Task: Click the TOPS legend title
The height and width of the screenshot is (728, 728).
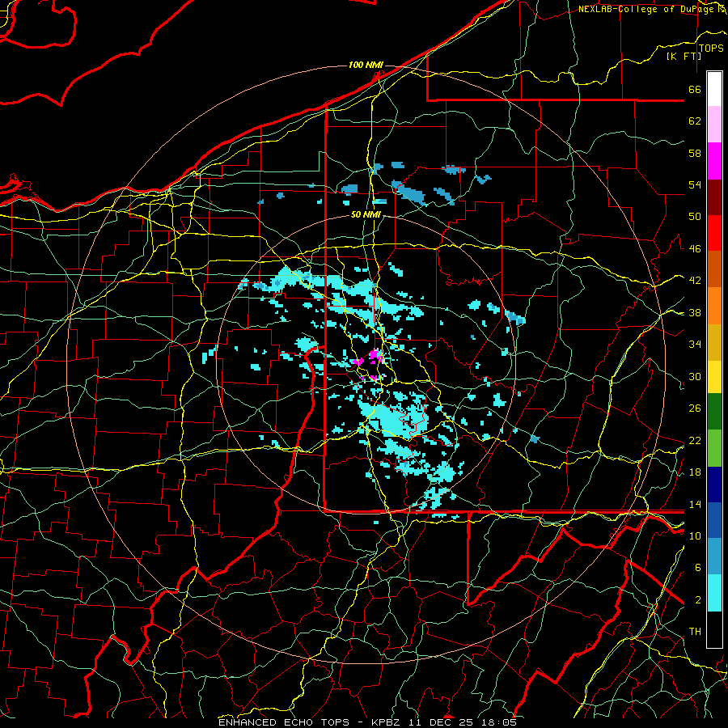Action: coord(711,49)
